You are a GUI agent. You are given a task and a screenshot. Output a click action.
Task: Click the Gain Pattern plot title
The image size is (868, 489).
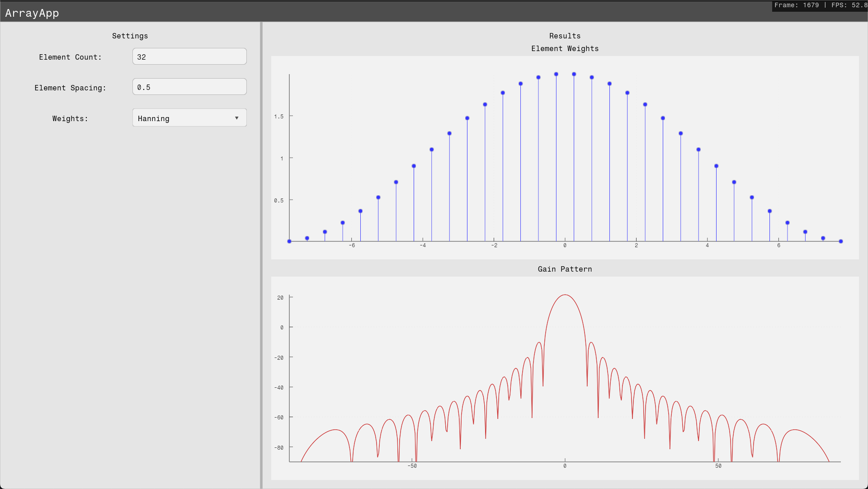(x=565, y=269)
